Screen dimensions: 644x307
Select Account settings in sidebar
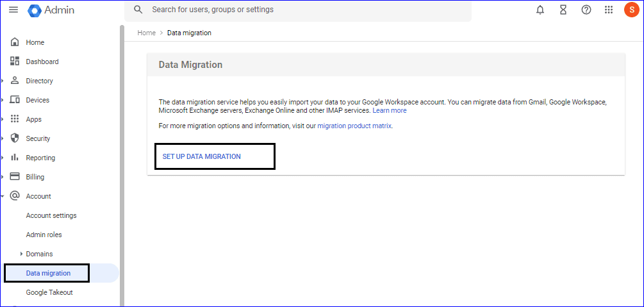pyautogui.click(x=51, y=215)
